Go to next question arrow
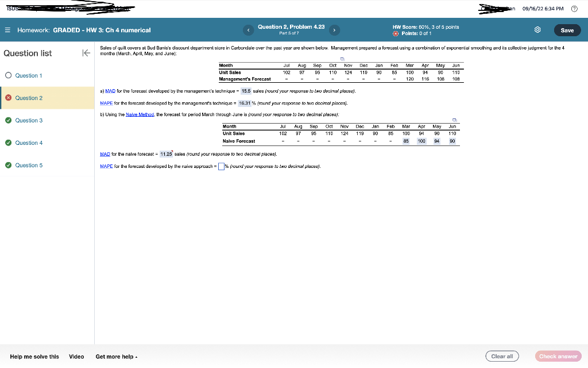 tap(334, 30)
